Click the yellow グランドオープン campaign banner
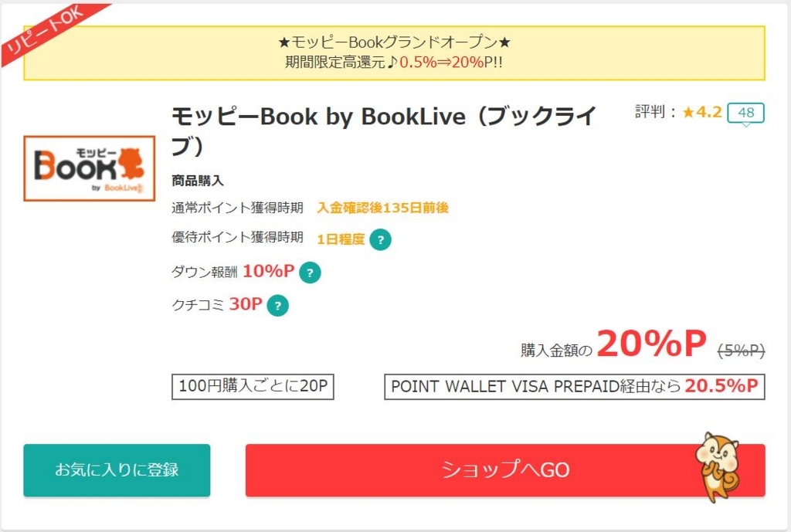The image size is (791, 532). click(394, 53)
